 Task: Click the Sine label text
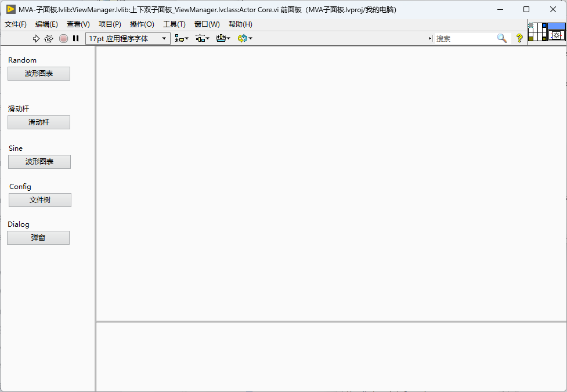(x=16, y=148)
